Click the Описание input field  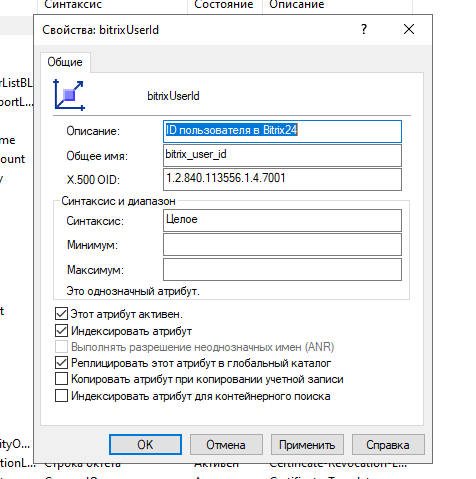point(282,131)
